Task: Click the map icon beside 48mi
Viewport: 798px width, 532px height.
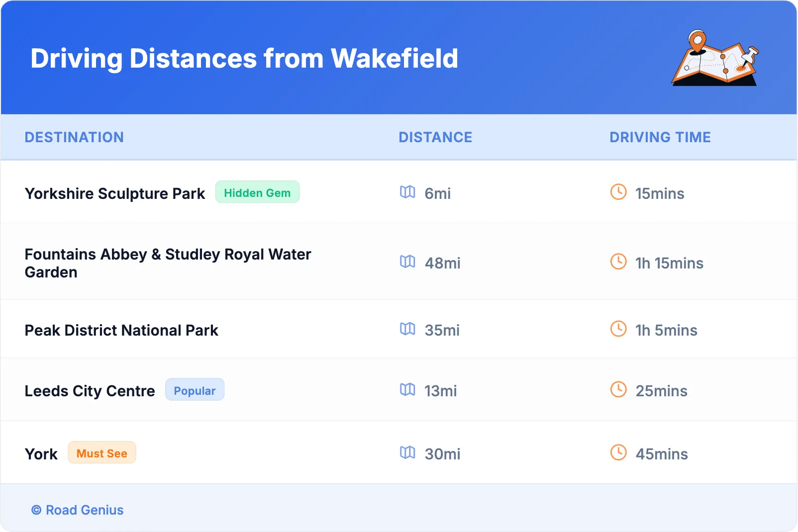Action: [407, 262]
